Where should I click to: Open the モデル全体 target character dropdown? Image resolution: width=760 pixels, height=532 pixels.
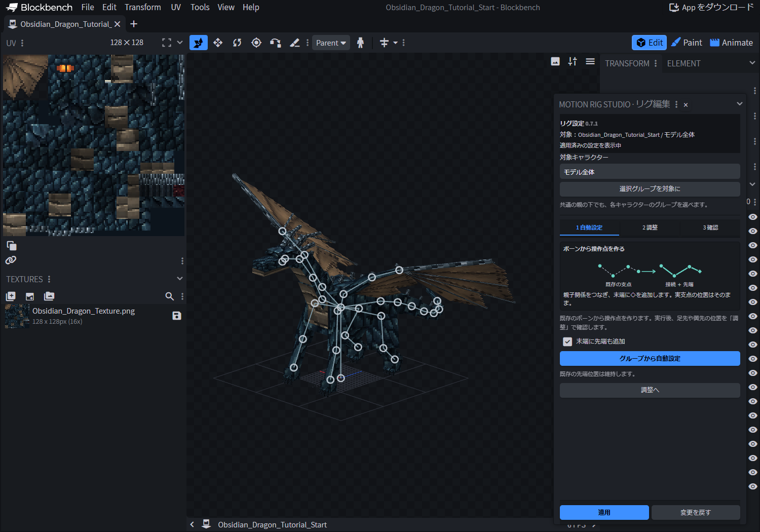point(650,172)
